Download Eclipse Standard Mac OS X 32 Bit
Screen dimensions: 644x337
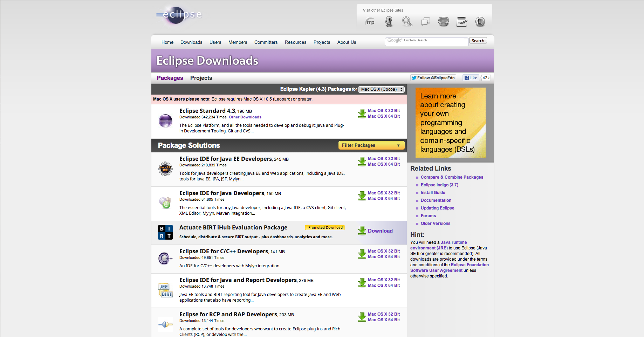[x=384, y=111]
